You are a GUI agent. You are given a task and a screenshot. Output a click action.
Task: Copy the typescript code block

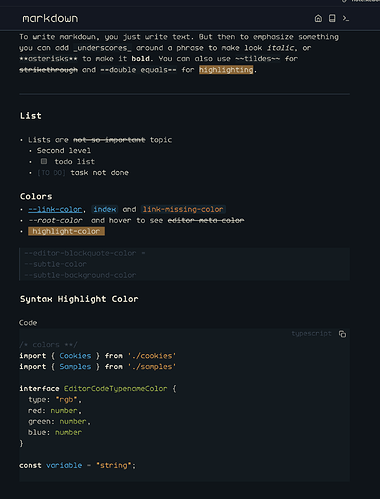342,334
